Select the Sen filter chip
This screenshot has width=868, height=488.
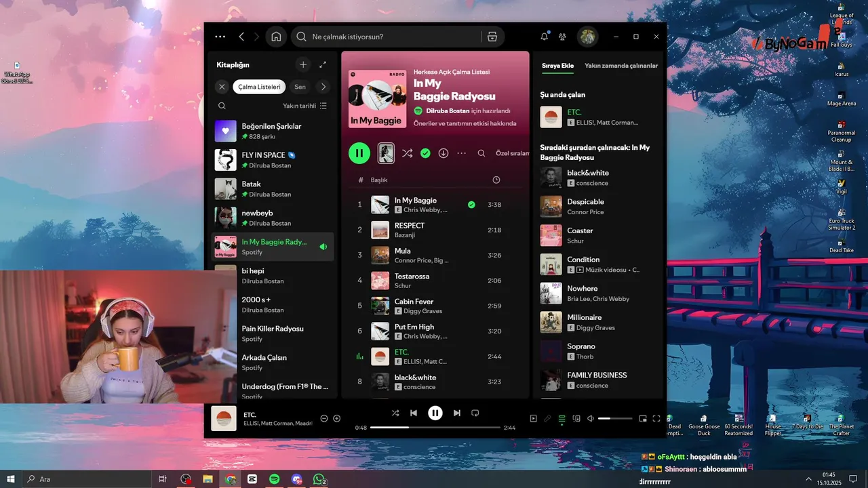tap(299, 87)
